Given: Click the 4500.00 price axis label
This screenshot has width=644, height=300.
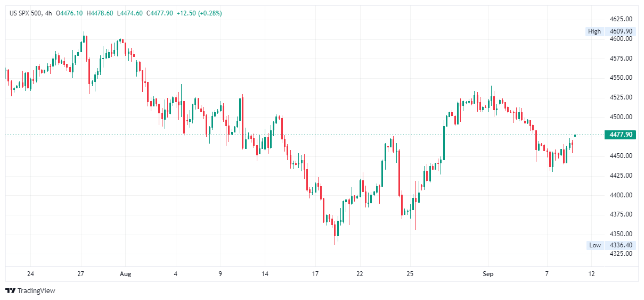Looking at the screenshot, I should (x=621, y=117).
